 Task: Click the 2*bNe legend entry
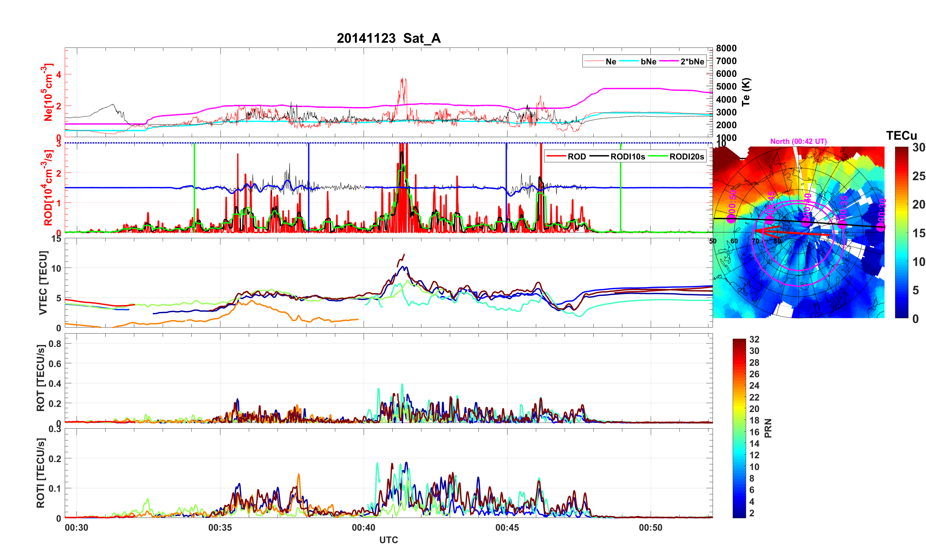tap(692, 61)
